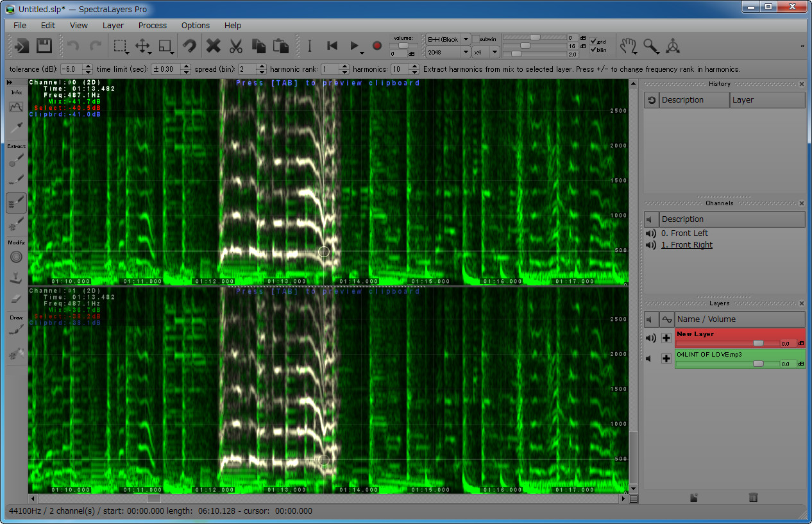Screen dimensions: 812x524
Task: Toggle the plus button of 04LINT OF LOVE.mp3 layer
Action: [x=666, y=359]
